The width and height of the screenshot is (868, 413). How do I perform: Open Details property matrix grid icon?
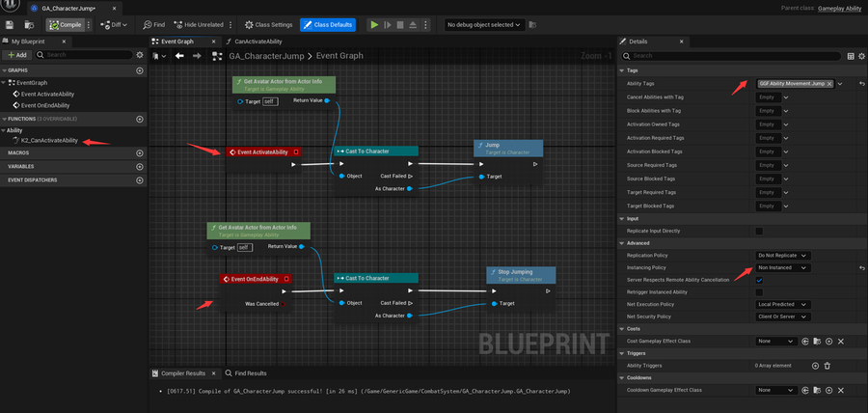tap(852, 56)
